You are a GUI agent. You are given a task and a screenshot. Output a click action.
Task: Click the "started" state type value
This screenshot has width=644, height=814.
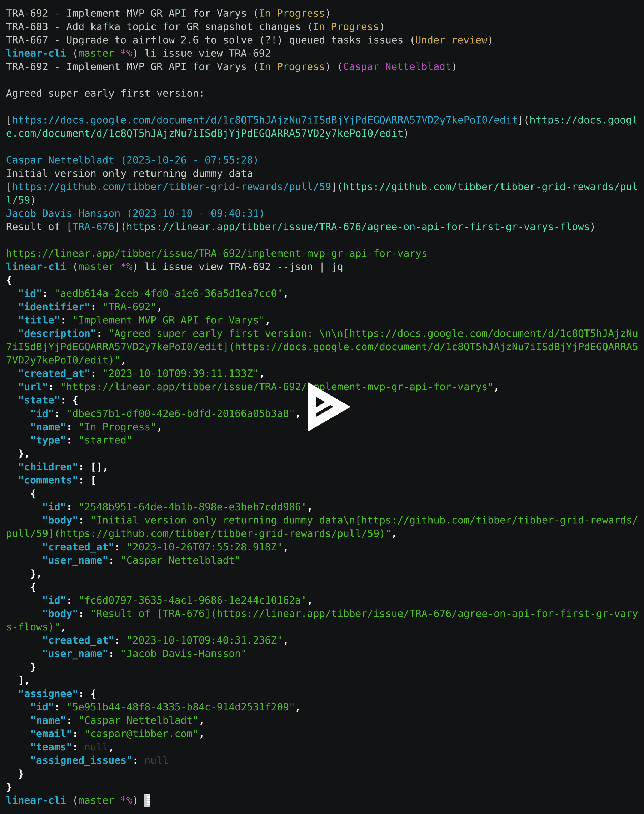[x=105, y=440]
